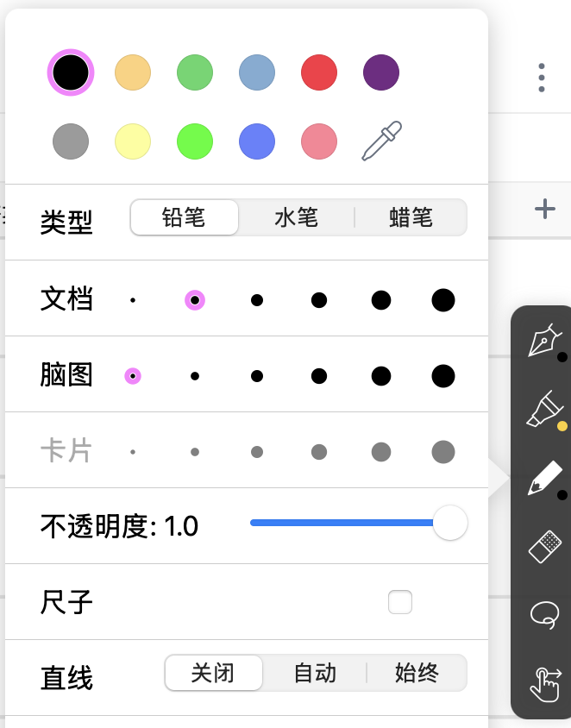Adjust the 不透明度 opacity slider

point(449,523)
